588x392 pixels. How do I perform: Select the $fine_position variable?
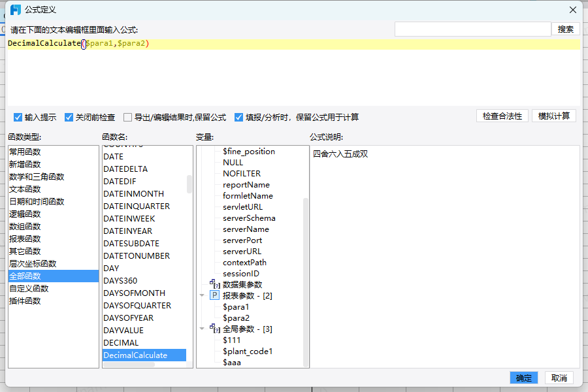249,151
